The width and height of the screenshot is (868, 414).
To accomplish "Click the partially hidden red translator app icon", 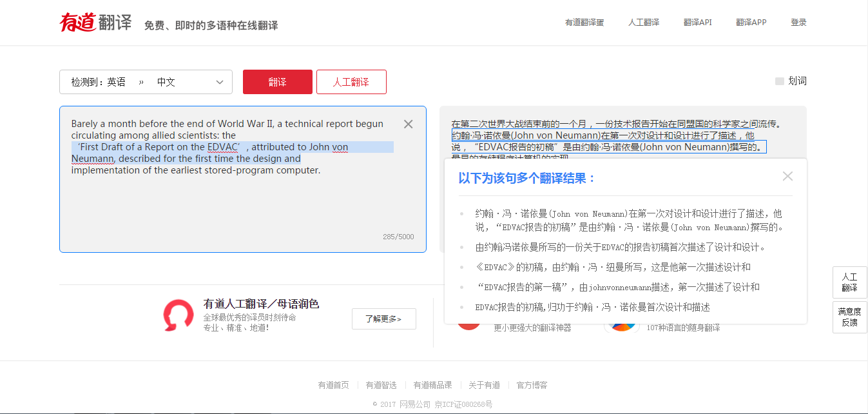I will pyautogui.click(x=468, y=326).
